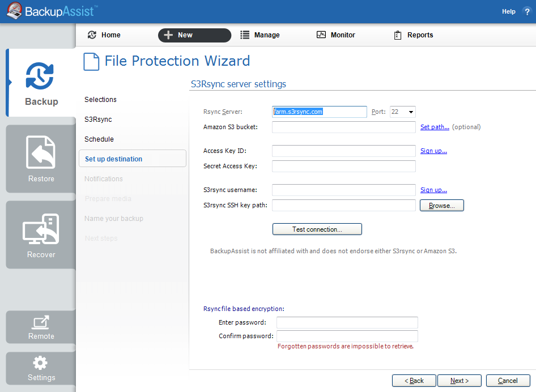
Task: Click the Set path link
Action: [435, 127]
